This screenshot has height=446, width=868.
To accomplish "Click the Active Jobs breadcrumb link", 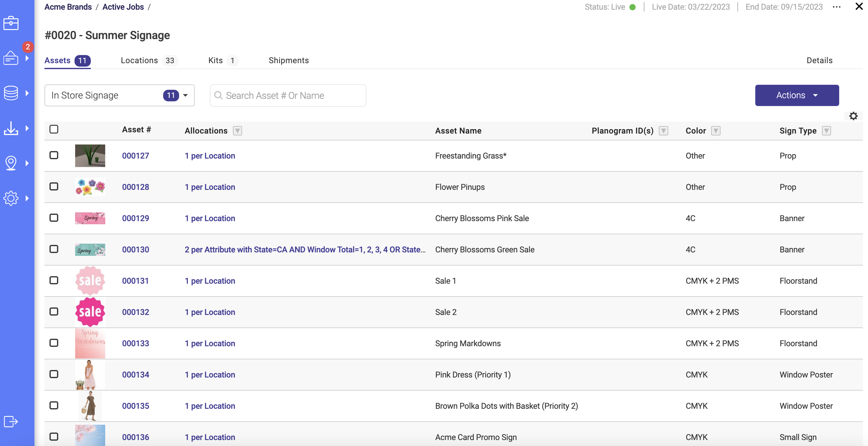I will [x=123, y=7].
